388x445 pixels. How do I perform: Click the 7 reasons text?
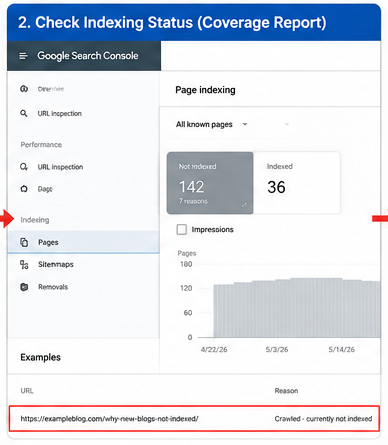pyautogui.click(x=193, y=201)
